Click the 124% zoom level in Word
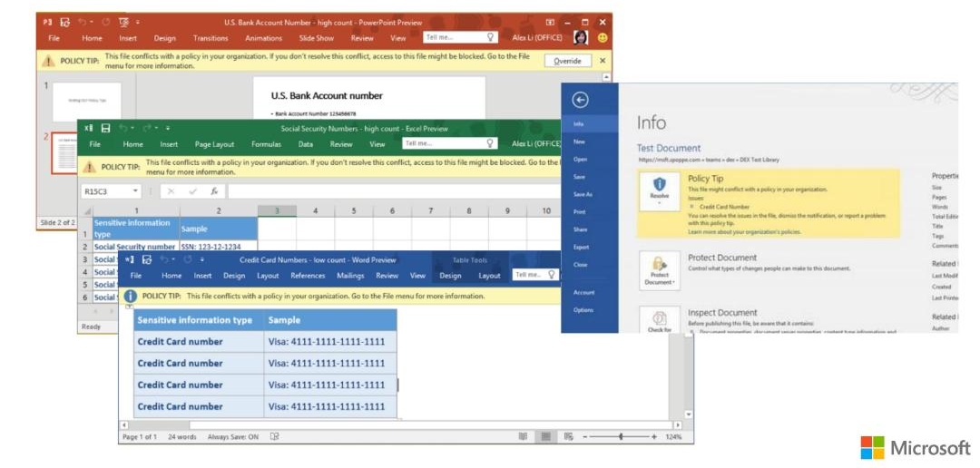The height and width of the screenshot is (468, 980). 673,437
